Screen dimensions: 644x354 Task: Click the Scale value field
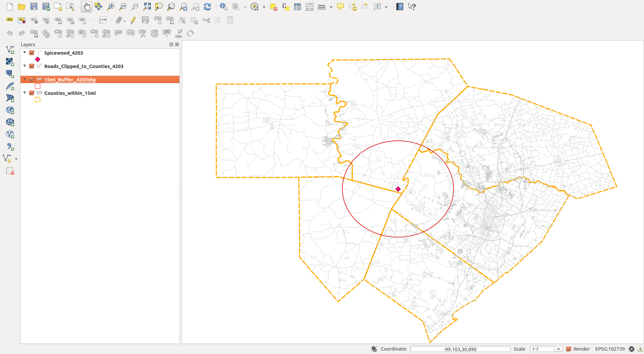pyautogui.click(x=543, y=349)
